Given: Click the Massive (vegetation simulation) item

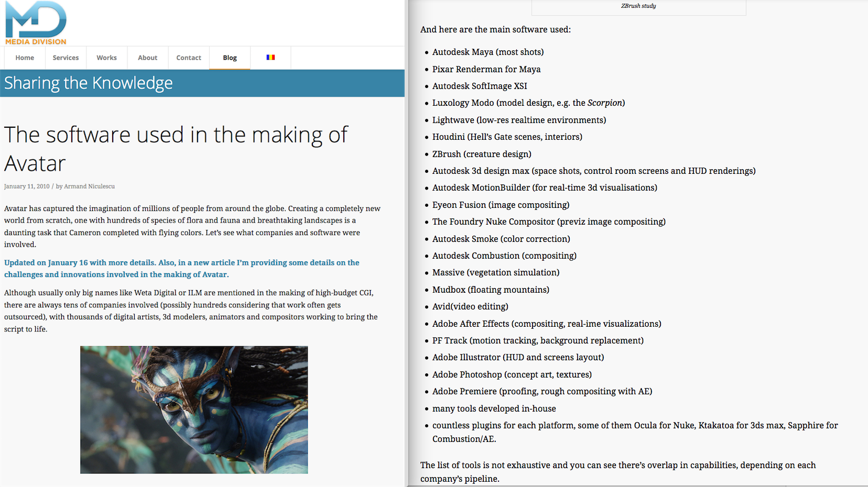Looking at the screenshot, I should pos(496,272).
